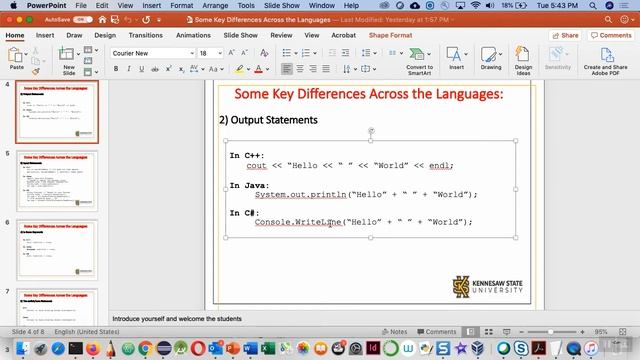Image resolution: width=640 pixels, height=360 pixels.
Task: Click the Comments button in ribbon
Action: click(611, 36)
